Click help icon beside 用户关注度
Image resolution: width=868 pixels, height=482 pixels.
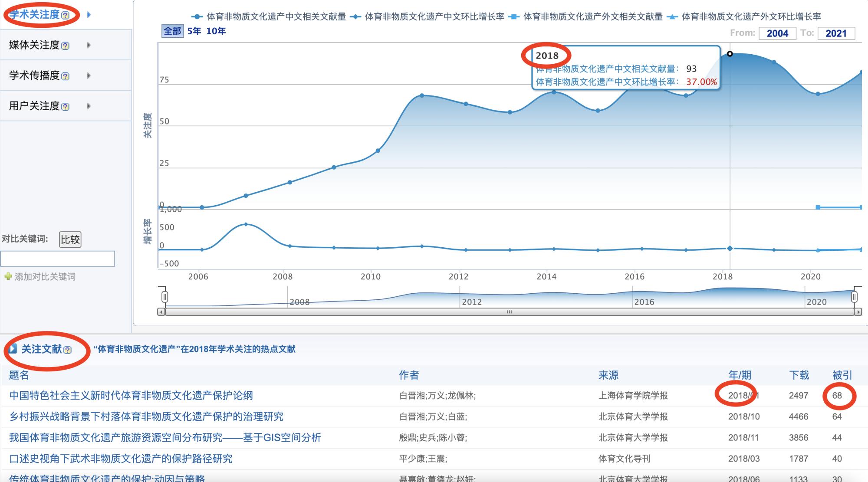tap(65, 107)
